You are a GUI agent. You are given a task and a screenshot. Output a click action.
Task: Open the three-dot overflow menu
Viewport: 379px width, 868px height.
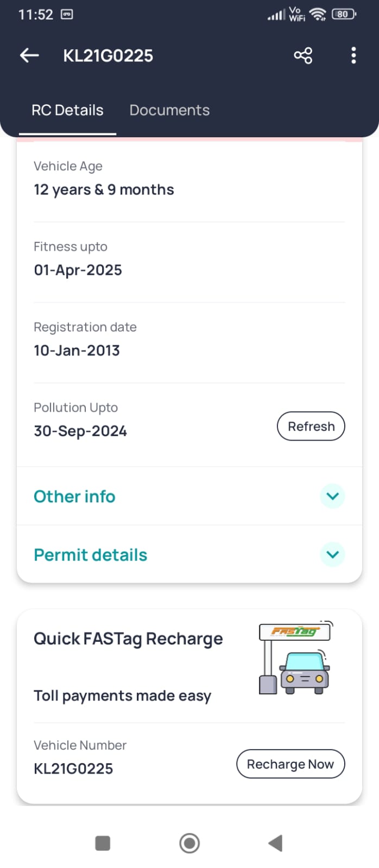tap(353, 55)
